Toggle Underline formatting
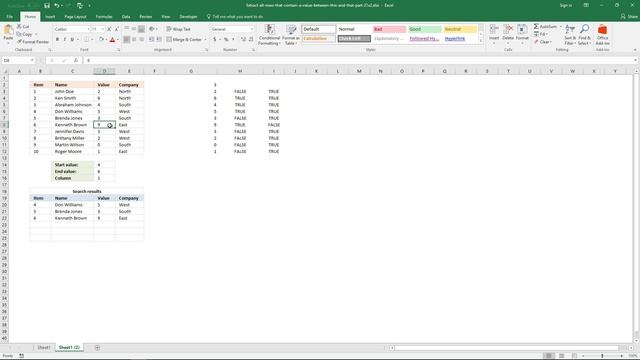Image resolution: width=640 pixels, height=360 pixels. click(72, 40)
